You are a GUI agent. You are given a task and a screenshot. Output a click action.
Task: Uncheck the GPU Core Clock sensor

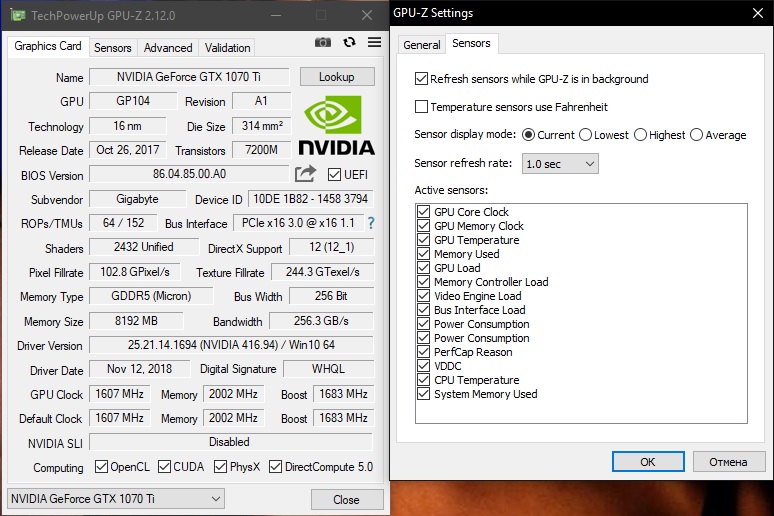click(x=424, y=212)
